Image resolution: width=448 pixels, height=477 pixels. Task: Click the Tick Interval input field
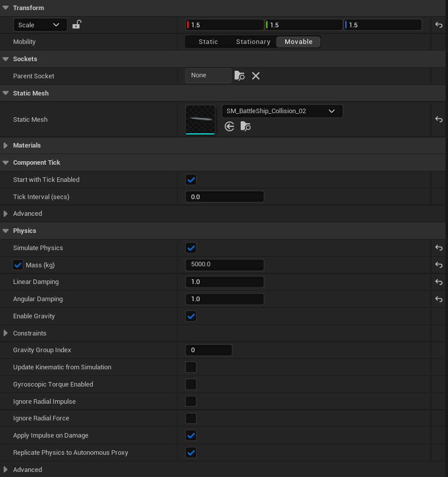point(225,197)
